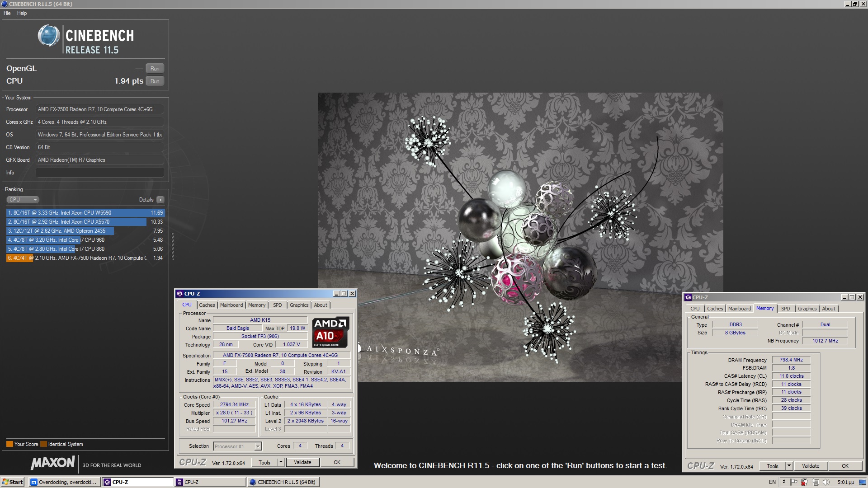The image size is (868, 488).
Task: Click the rendered spheres preview image
Action: (520, 237)
